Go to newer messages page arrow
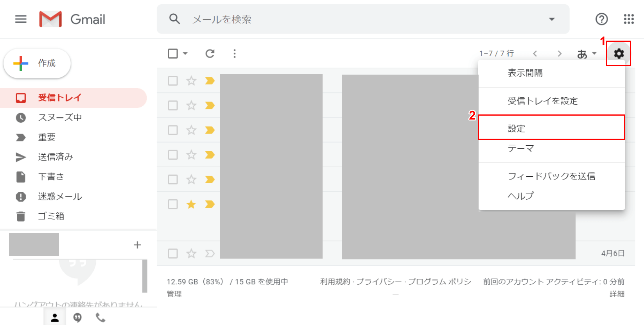 [x=535, y=54]
